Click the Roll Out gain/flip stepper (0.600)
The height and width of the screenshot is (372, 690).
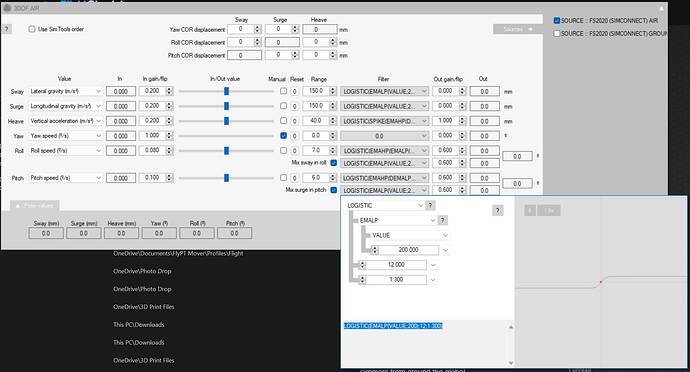(462, 151)
